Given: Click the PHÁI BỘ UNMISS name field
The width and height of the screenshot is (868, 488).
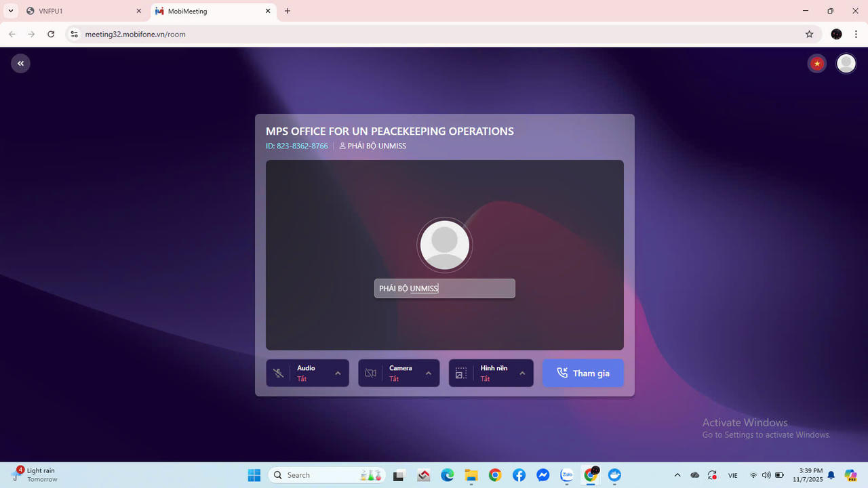Looking at the screenshot, I should click(444, 289).
